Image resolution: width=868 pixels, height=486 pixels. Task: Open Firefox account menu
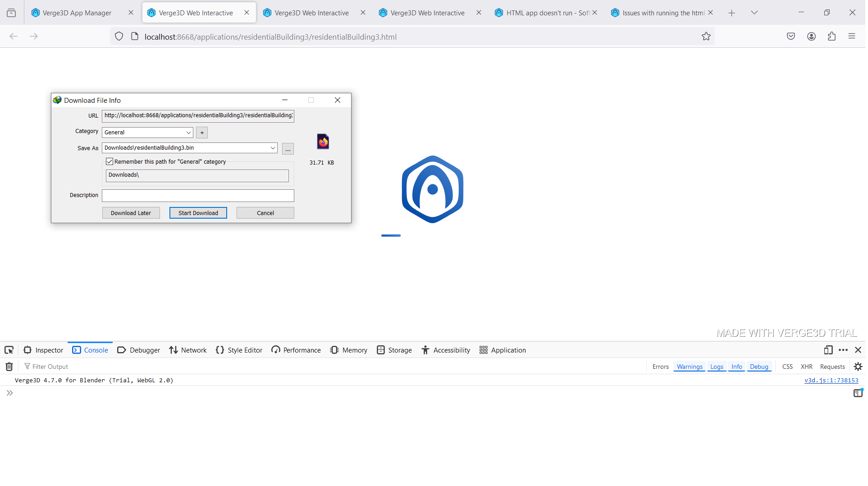(x=811, y=37)
